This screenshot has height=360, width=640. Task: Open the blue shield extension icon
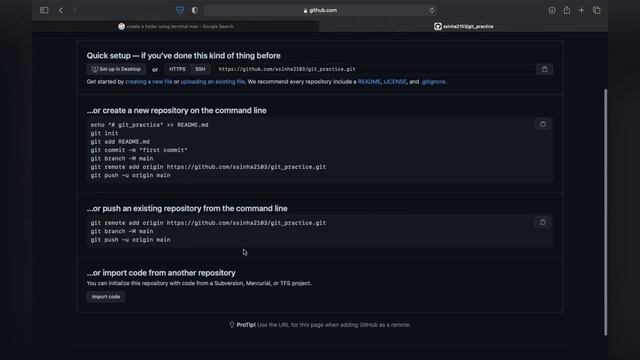tap(180, 10)
